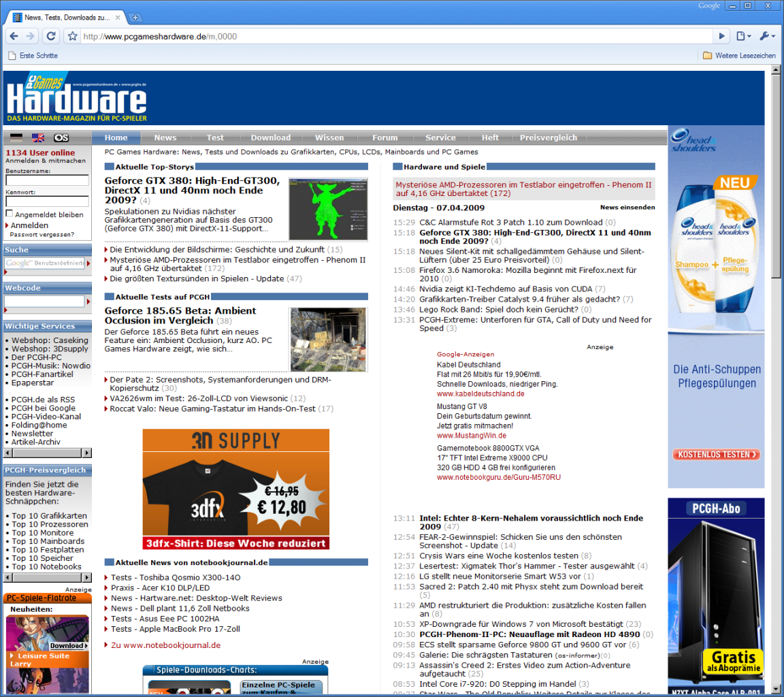Select the German flag language icon
The height and width of the screenshot is (697, 784).
pyautogui.click(x=16, y=138)
